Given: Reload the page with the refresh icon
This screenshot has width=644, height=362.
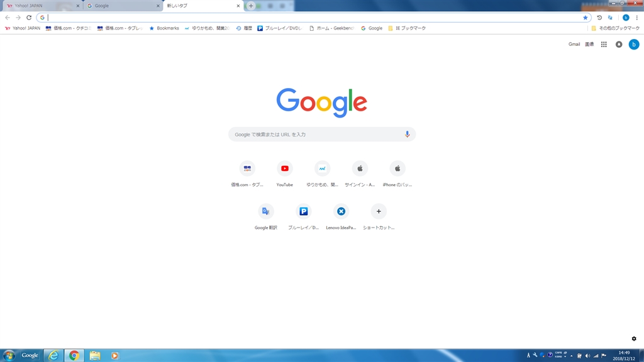Looking at the screenshot, I should [x=29, y=18].
